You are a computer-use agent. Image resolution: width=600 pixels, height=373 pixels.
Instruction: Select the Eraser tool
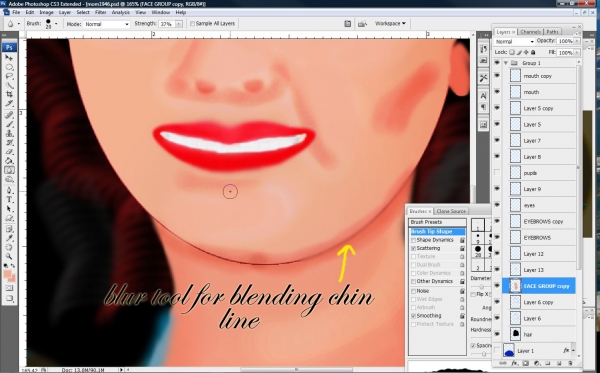click(x=9, y=152)
